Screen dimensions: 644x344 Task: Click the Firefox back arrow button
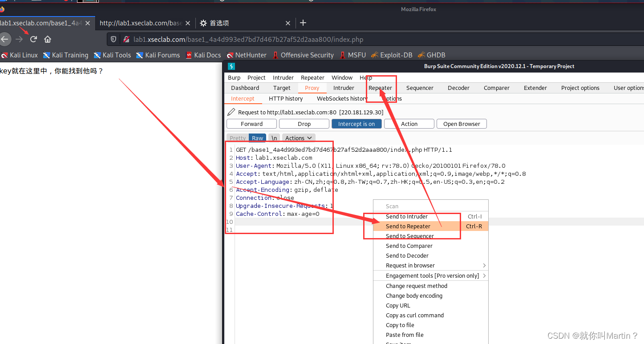point(4,39)
